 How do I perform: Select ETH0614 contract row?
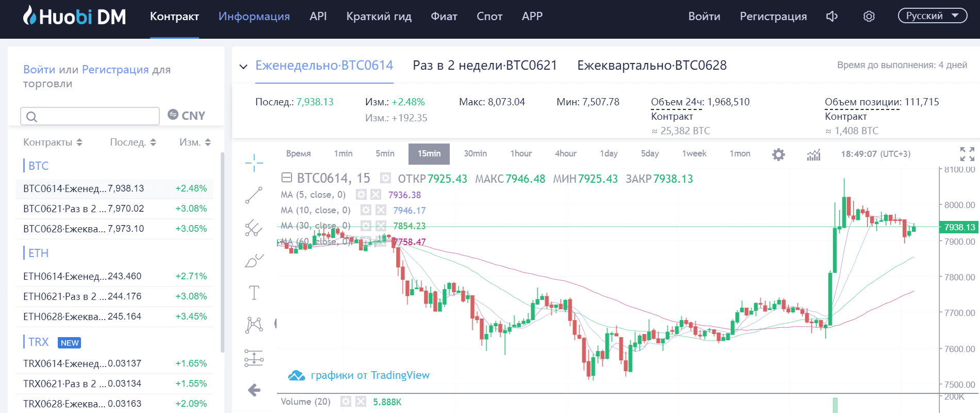pyautogui.click(x=115, y=276)
